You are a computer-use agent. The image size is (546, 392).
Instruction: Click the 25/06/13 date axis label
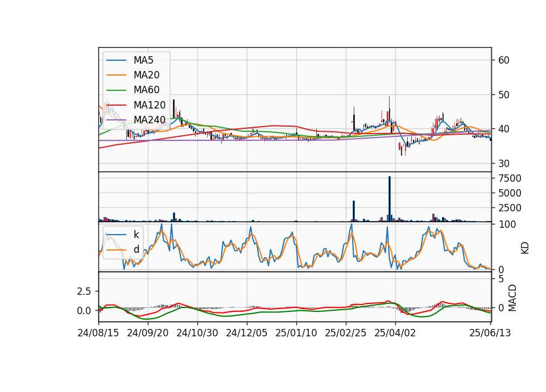coord(490,333)
